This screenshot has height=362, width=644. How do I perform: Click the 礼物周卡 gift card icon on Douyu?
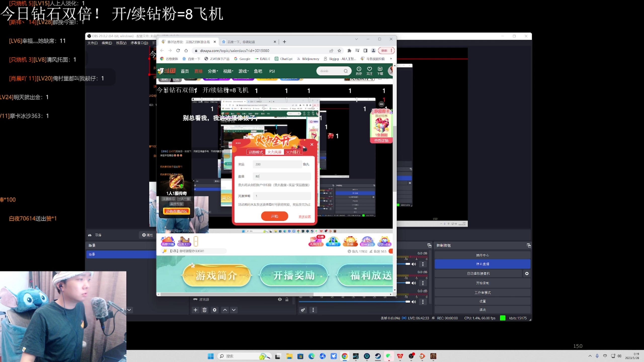pyautogui.click(x=315, y=241)
